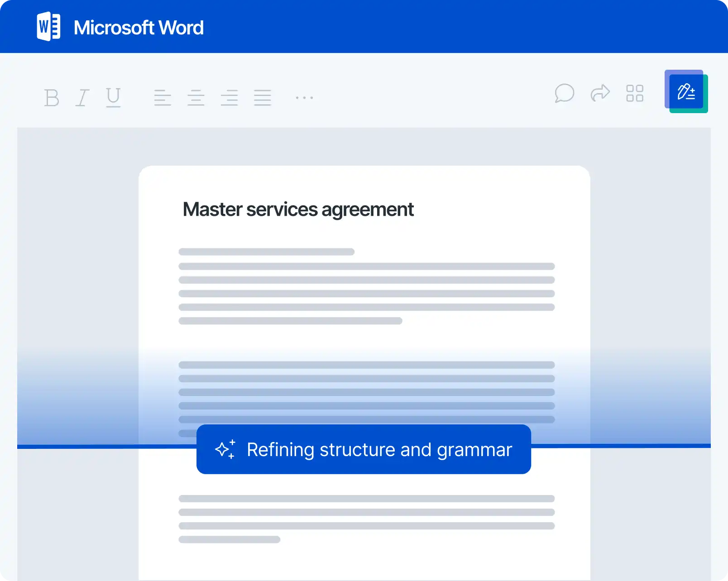The image size is (728, 581).
Task: Align text to the left
Action: click(x=163, y=97)
